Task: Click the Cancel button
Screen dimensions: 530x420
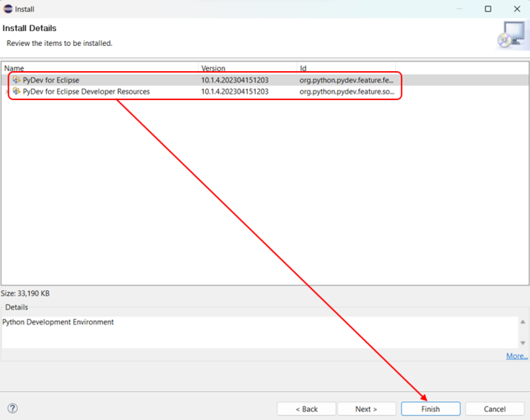Action: click(494, 409)
